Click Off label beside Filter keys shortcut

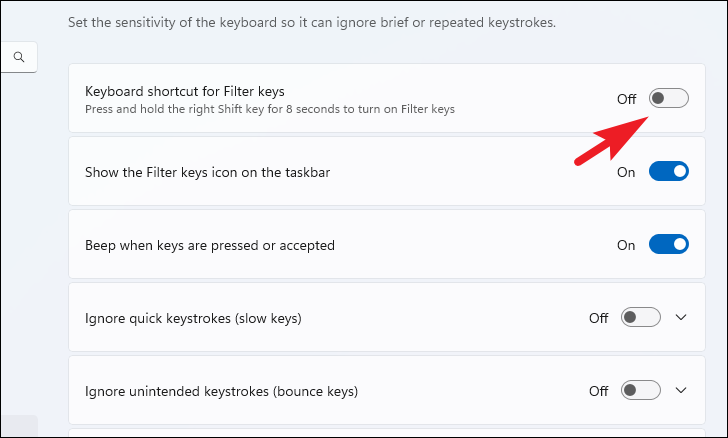point(626,99)
